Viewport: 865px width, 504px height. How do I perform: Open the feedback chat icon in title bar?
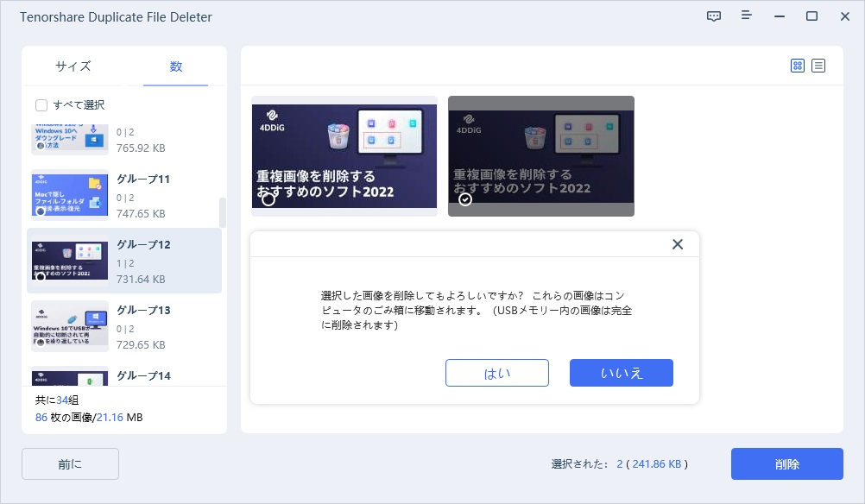point(713,16)
